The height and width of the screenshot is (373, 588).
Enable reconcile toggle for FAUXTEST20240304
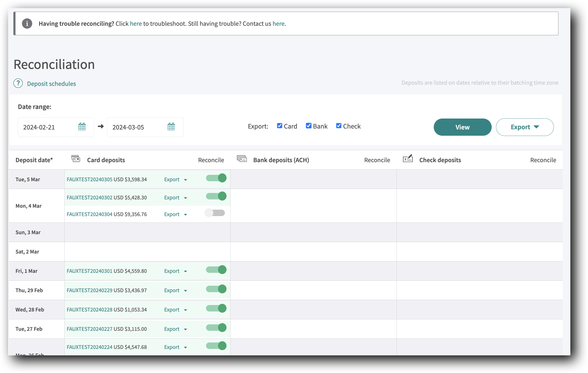point(215,213)
